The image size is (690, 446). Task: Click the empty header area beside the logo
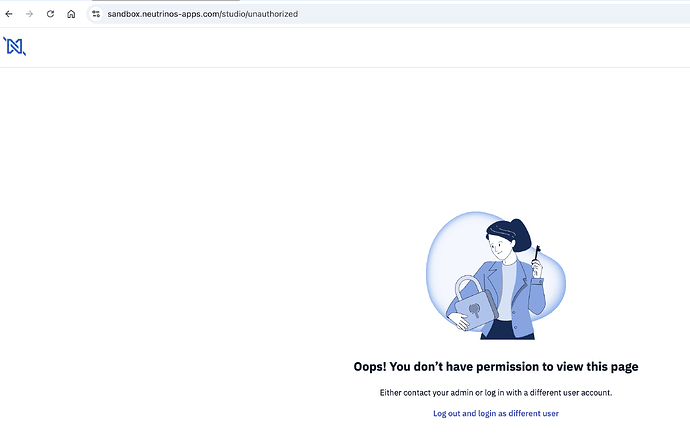(x=352, y=47)
